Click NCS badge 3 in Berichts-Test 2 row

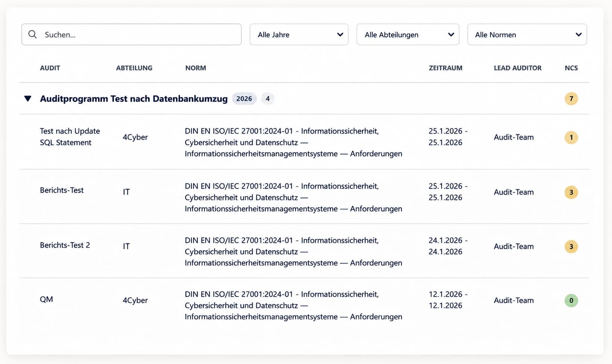[571, 247]
